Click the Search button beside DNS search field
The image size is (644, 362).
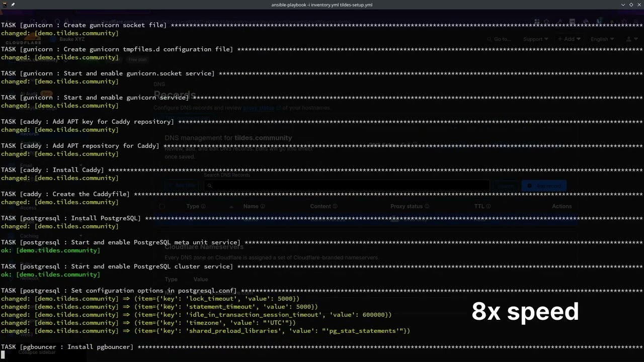pos(506,186)
